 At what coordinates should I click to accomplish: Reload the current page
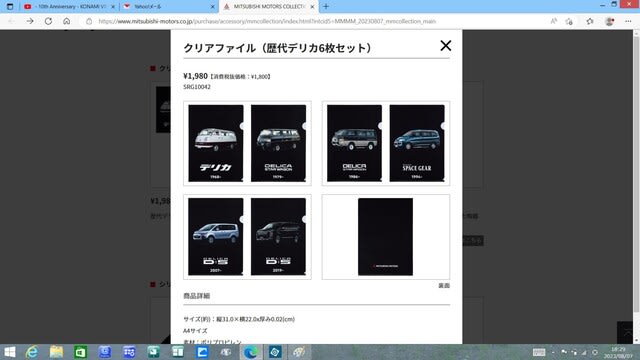tap(48, 21)
